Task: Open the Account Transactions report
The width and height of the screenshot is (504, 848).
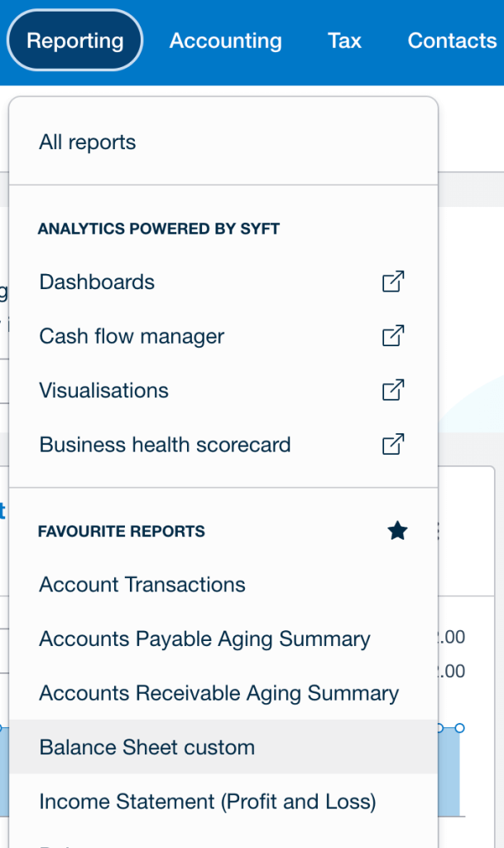Action: coord(142,585)
